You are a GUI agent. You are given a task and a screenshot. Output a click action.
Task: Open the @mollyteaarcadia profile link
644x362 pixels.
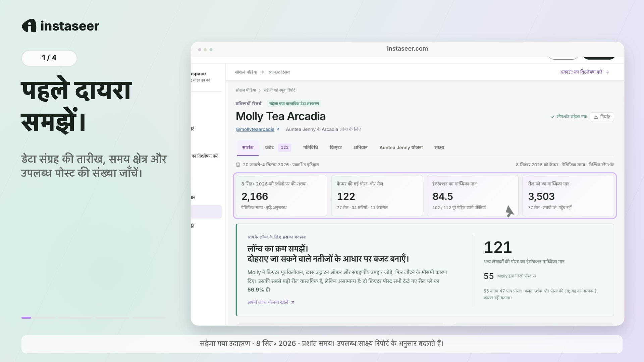click(255, 129)
